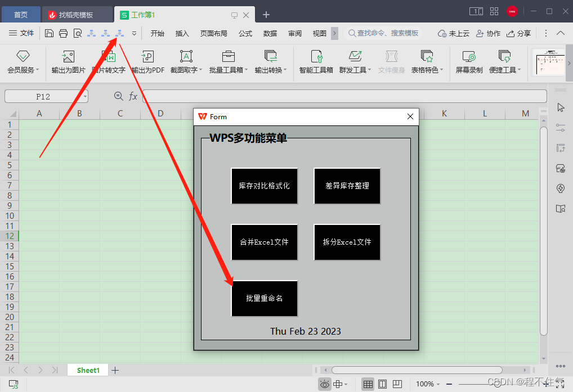This screenshot has height=392, width=573.
Task: Click the Save icon in quick access toolbar
Action: tap(49, 33)
